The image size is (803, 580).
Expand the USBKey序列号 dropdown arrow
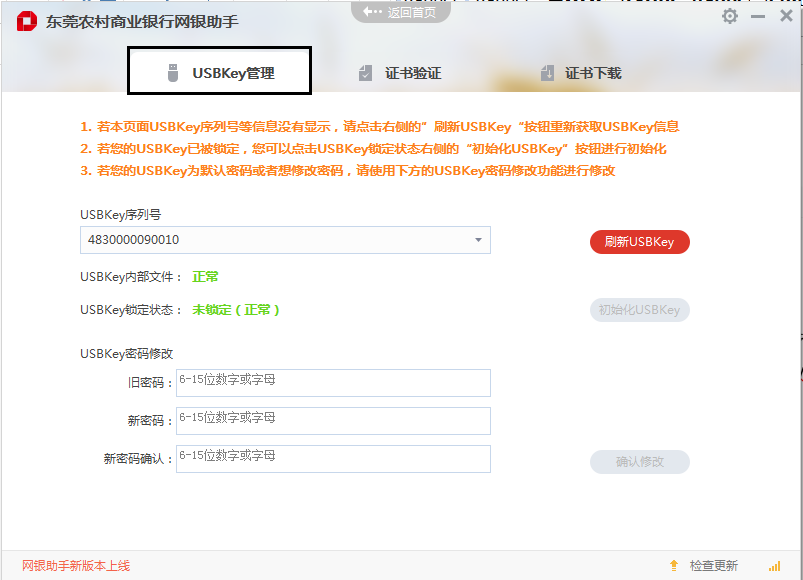pyautogui.click(x=478, y=240)
